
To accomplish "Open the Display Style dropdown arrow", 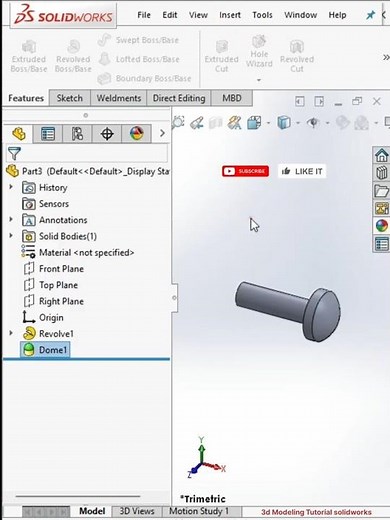I will (298, 123).
